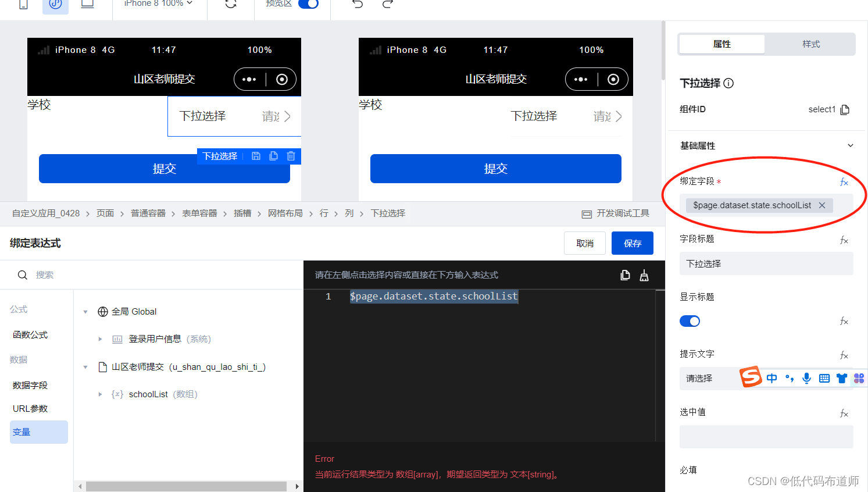Screen dimensions: 868x492
Task: Click the $page.dataset.state.schoolList code line
Action: point(434,297)
